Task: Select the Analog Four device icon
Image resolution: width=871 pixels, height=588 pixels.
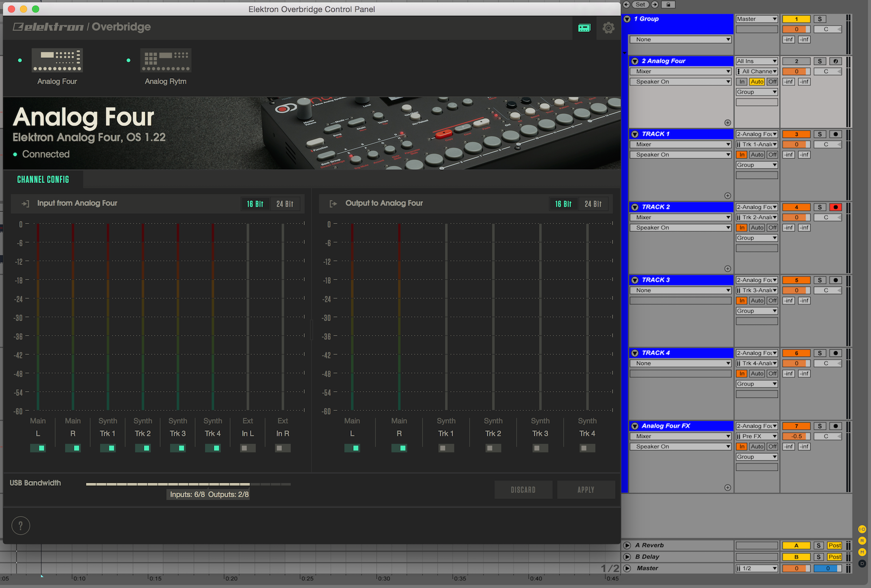Action: tap(57, 60)
